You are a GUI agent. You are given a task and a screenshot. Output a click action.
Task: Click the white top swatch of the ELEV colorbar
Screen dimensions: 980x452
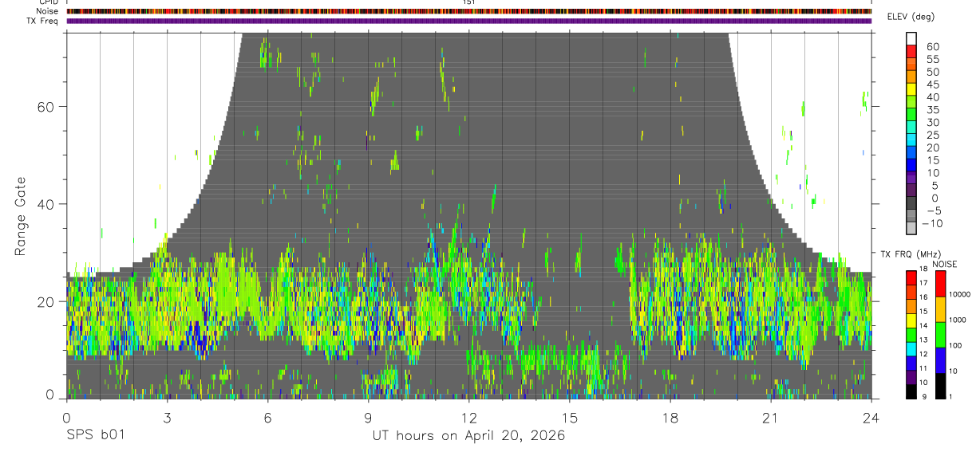click(x=912, y=39)
